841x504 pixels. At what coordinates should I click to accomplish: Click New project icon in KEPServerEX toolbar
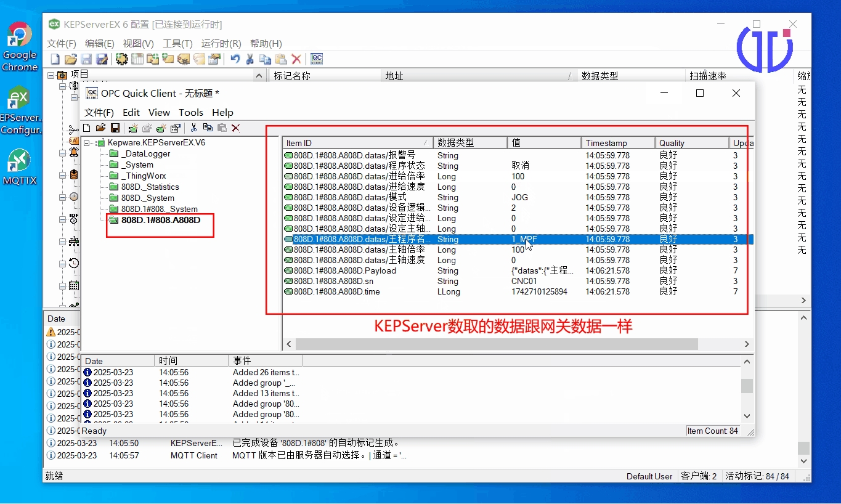(55, 59)
